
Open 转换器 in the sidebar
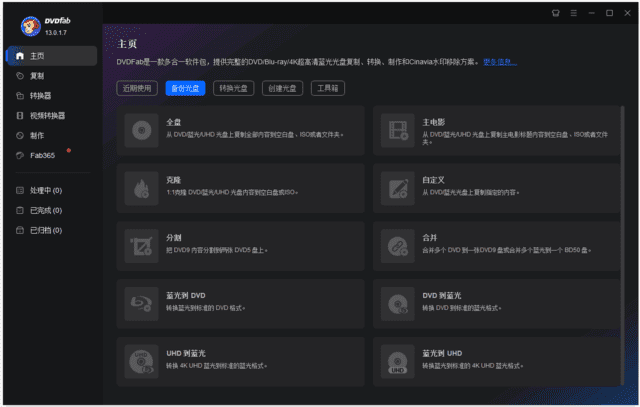point(40,96)
